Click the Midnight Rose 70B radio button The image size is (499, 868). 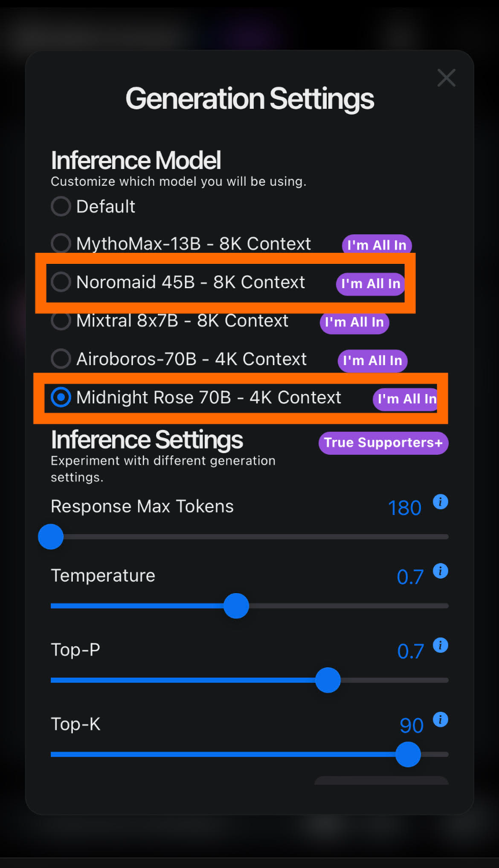pos(61,398)
